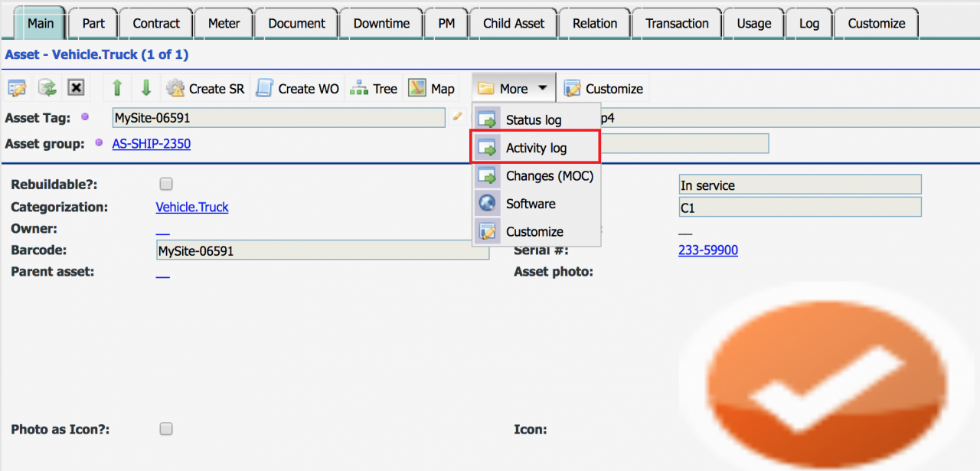
Task: Go to previous record with green up arrow
Action: coord(117,88)
